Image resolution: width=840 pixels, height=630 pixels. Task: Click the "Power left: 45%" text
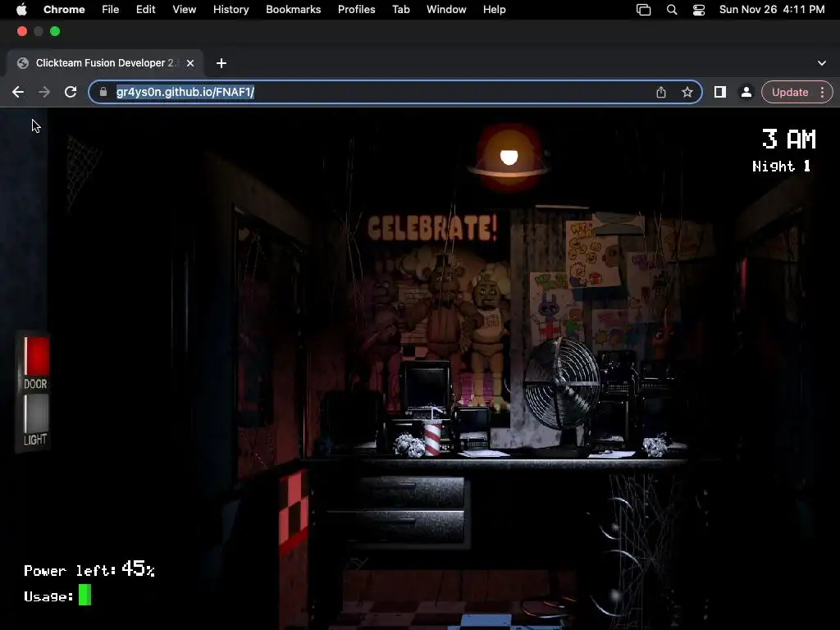click(x=89, y=569)
